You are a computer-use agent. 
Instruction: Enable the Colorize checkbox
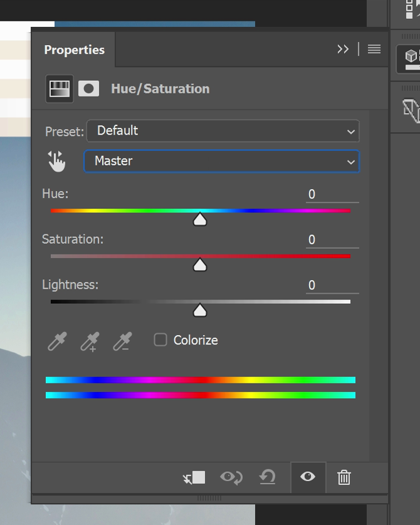(160, 340)
